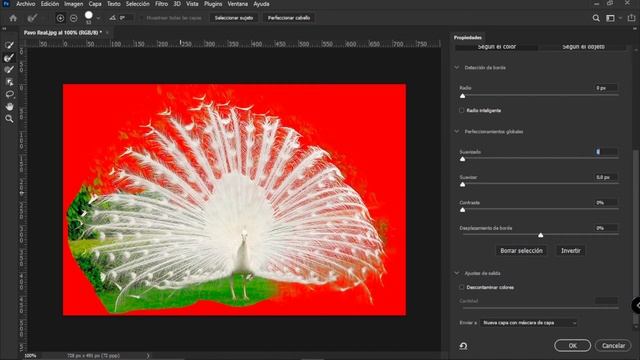
Task: Click the Suavizado value input field
Action: point(606,152)
